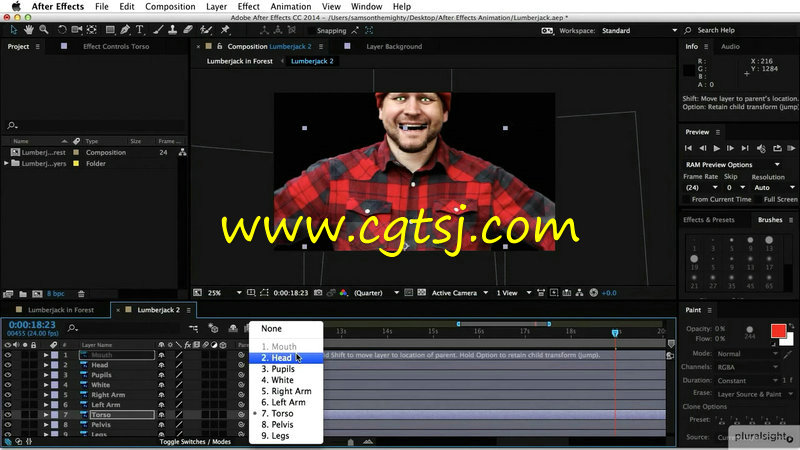Expand the Head layer properties
800x450 pixels.
(46, 365)
